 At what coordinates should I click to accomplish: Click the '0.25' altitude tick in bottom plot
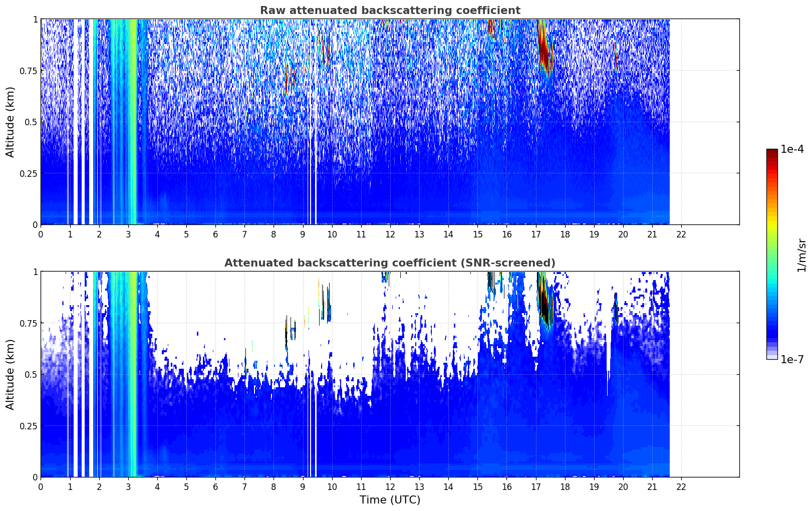tap(28, 426)
